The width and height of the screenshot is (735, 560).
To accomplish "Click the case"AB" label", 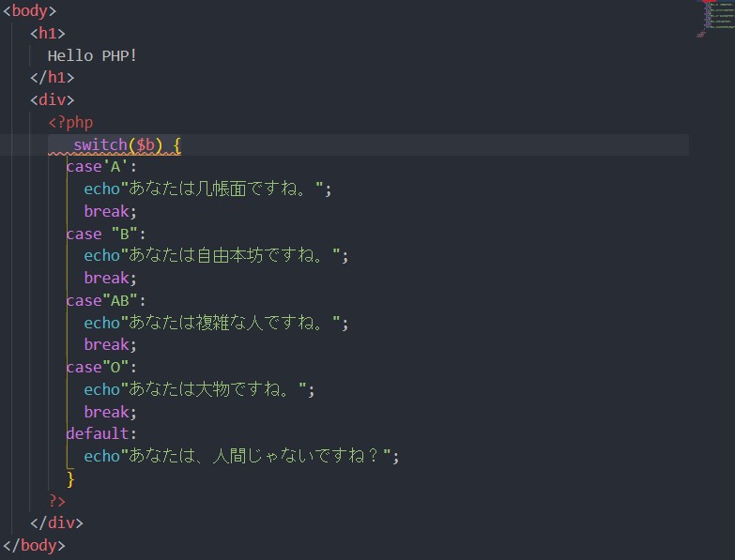I will (x=105, y=300).
